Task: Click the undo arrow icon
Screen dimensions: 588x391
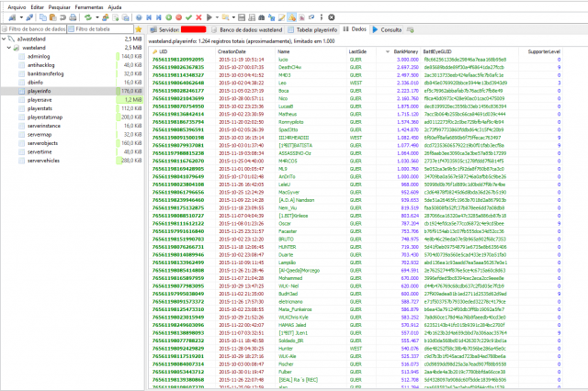Action: (x=62, y=17)
